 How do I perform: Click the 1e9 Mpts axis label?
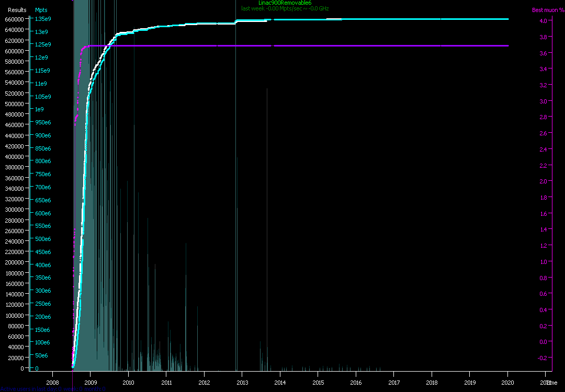(x=39, y=110)
